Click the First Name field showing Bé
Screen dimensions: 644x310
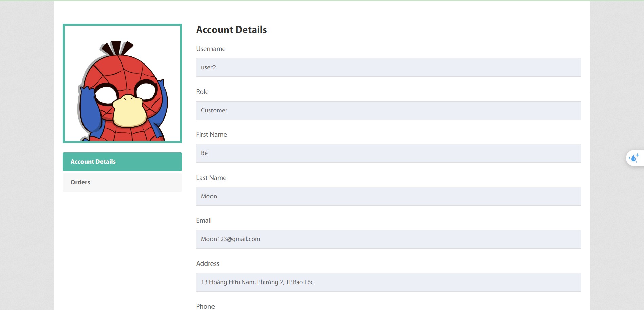pos(388,153)
